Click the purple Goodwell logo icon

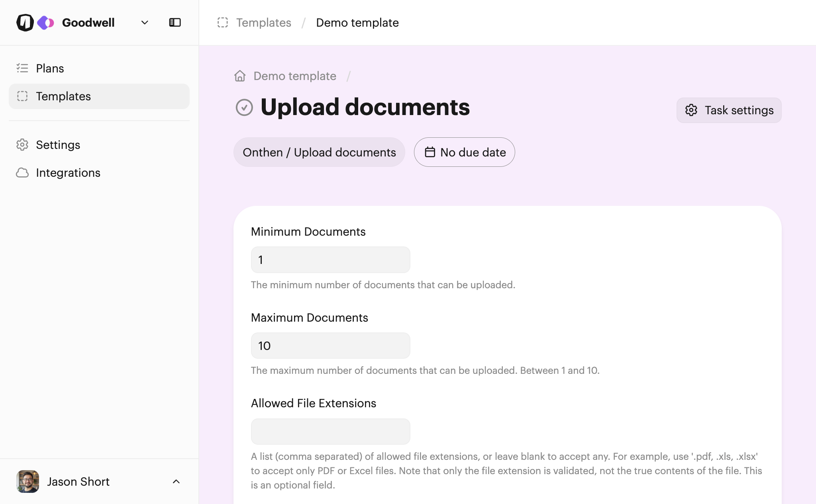pyautogui.click(x=45, y=23)
